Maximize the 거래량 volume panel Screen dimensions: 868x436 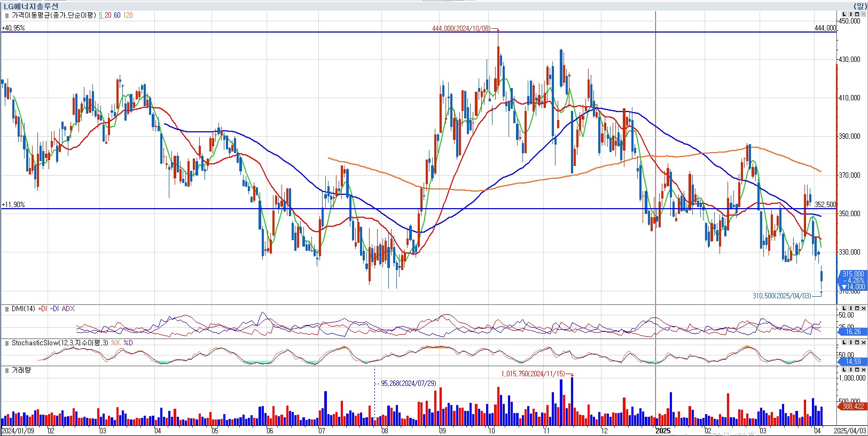(x=857, y=369)
